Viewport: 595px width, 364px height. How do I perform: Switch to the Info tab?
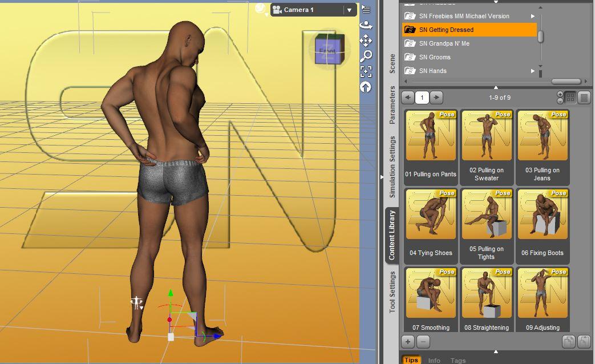(x=434, y=360)
